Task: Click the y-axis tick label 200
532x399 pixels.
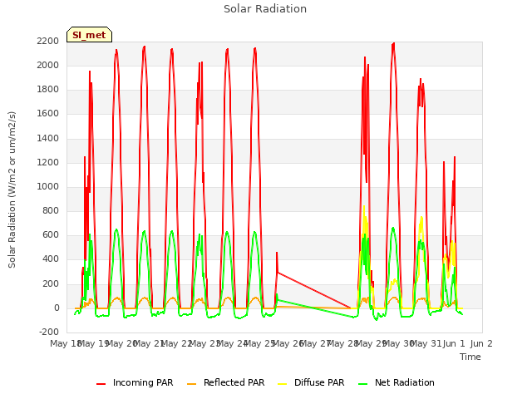Action: point(51,283)
